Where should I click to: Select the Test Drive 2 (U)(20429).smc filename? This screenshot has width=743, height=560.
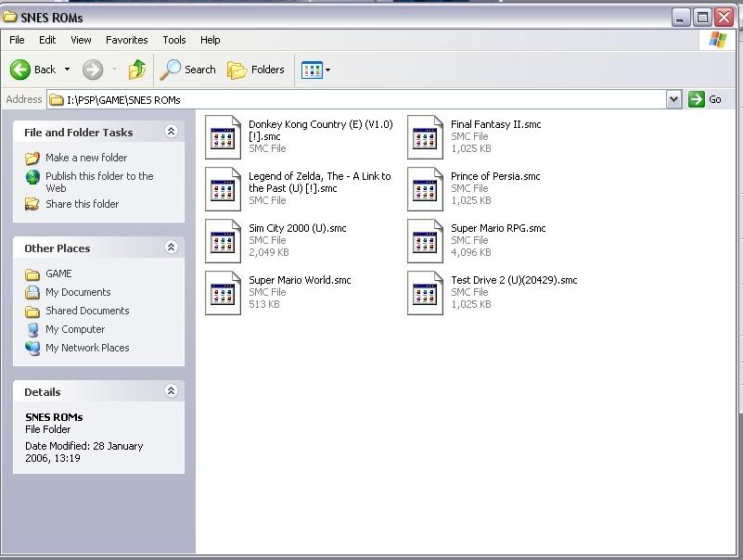pos(514,280)
